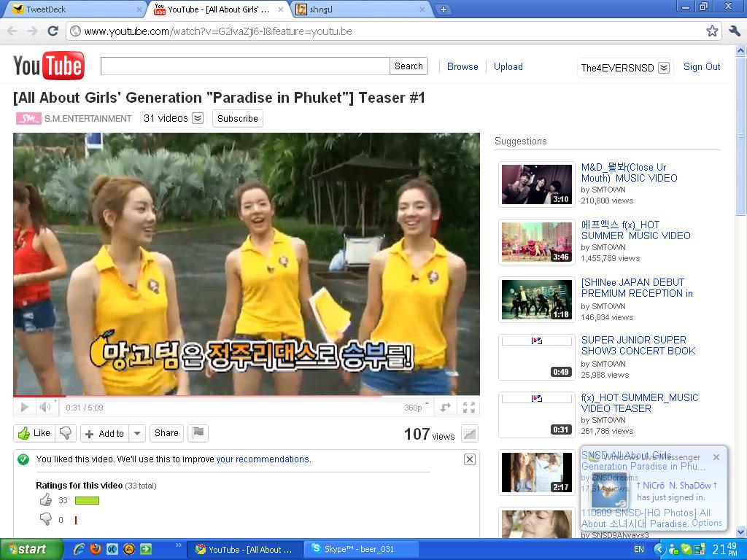Close the Windows Live Messenger popup
The width and height of the screenshot is (747, 560).
716,457
